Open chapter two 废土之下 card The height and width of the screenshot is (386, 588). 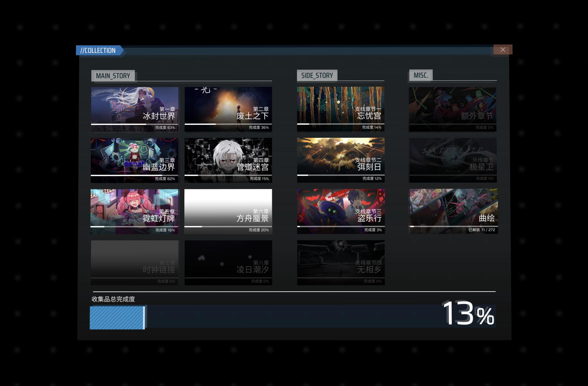228,109
